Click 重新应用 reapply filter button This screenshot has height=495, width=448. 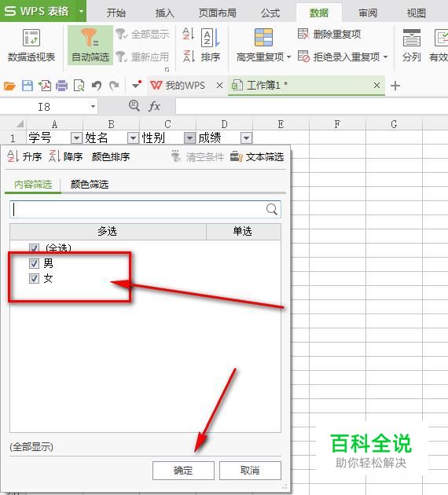tap(142, 57)
